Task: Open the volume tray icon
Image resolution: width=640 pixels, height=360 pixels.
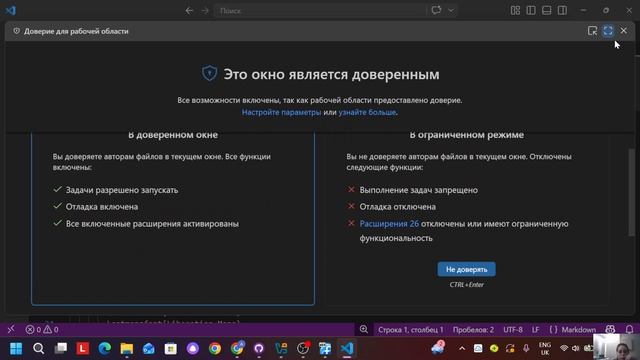Action: pos(576,349)
